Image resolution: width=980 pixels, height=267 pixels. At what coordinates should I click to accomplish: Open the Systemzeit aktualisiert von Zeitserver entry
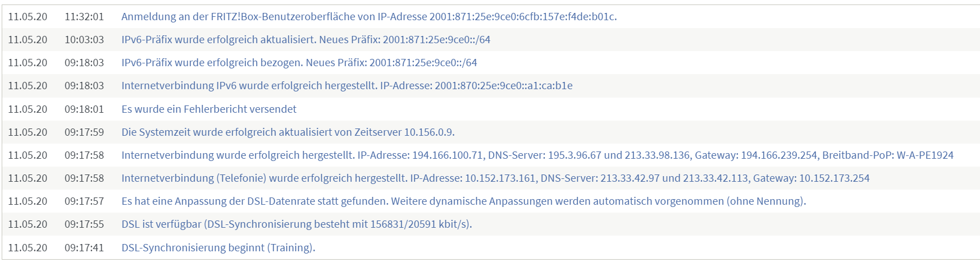[x=288, y=132]
